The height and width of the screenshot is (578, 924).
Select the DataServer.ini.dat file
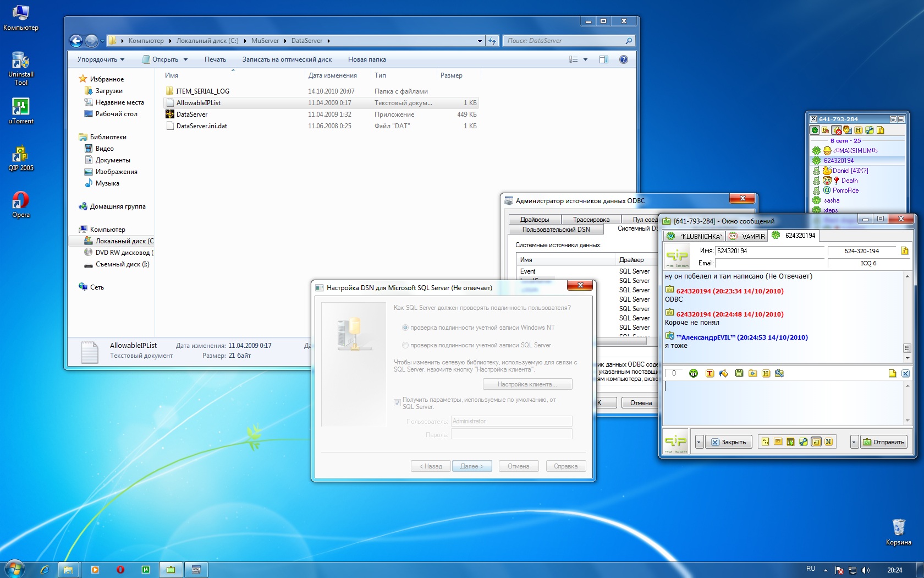point(202,126)
